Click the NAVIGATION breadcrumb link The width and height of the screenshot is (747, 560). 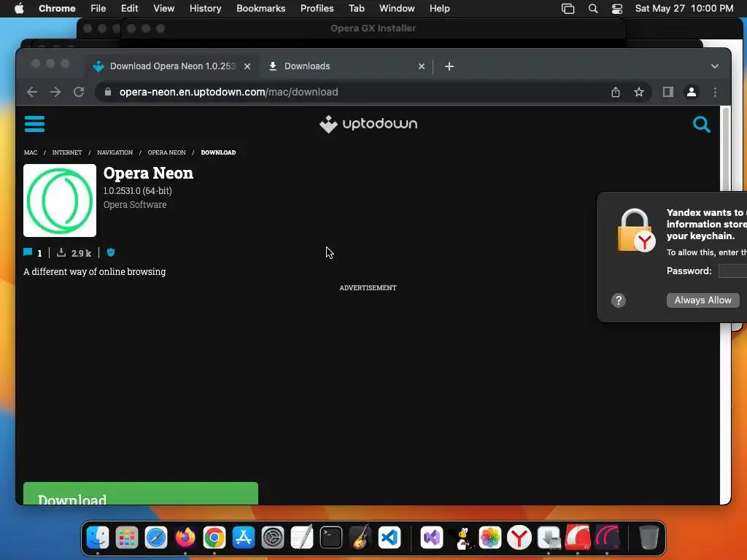[x=115, y=152]
